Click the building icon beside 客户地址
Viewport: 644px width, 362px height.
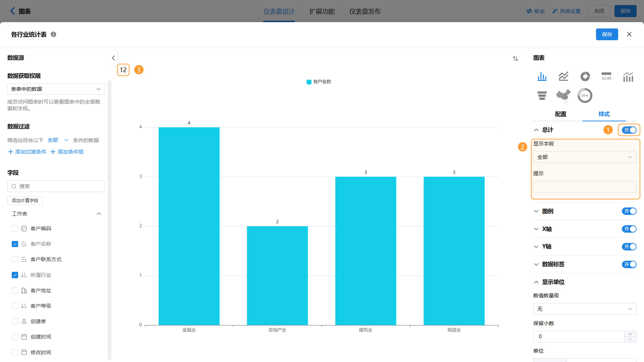pos(24,290)
